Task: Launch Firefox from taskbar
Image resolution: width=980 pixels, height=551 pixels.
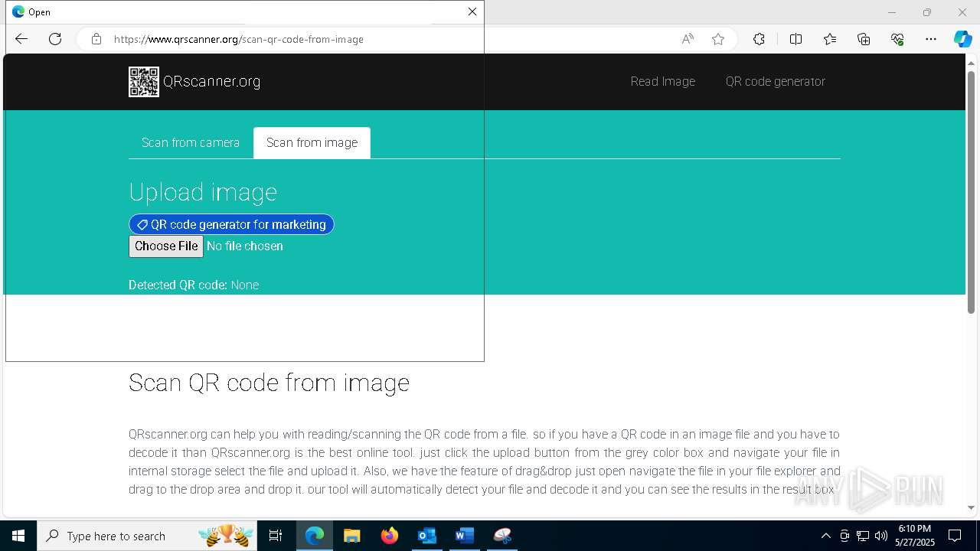Action: tap(390, 536)
